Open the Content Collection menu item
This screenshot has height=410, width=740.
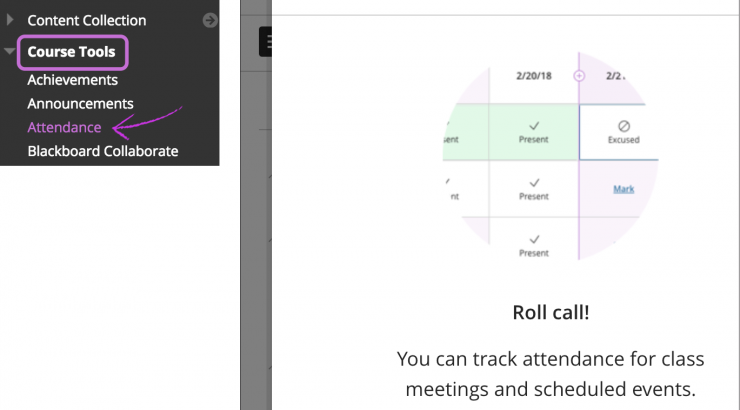86,20
